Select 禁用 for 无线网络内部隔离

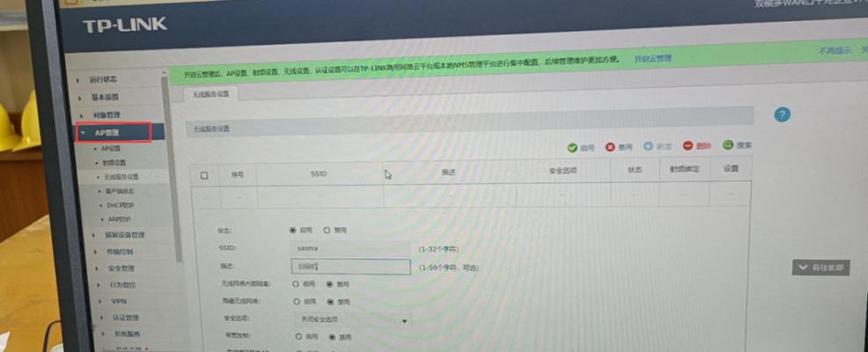point(330,284)
